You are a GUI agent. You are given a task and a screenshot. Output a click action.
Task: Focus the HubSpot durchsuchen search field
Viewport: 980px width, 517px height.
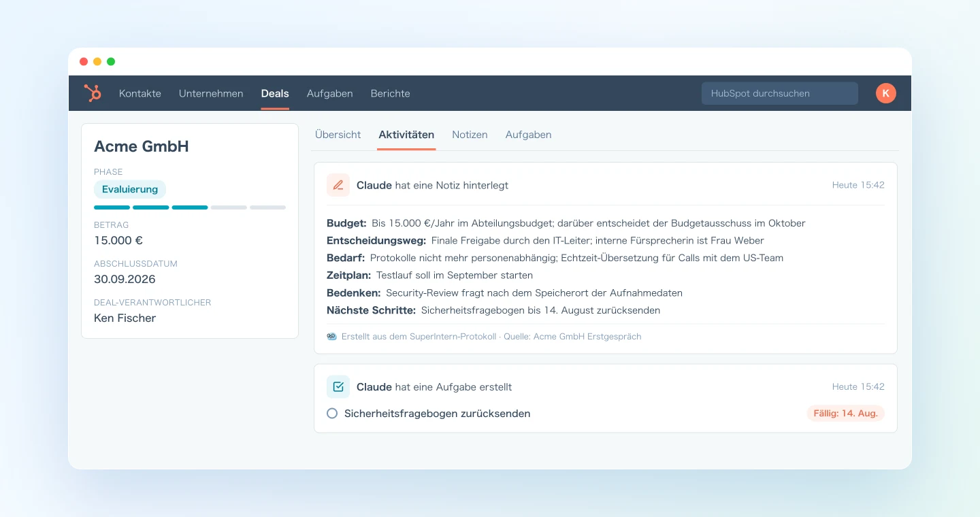coord(780,93)
